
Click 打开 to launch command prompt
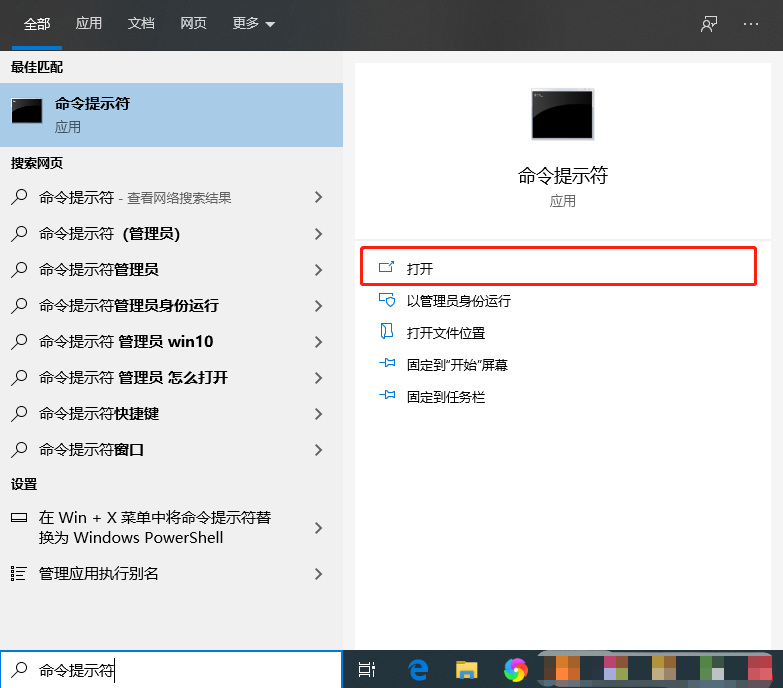click(x=420, y=269)
